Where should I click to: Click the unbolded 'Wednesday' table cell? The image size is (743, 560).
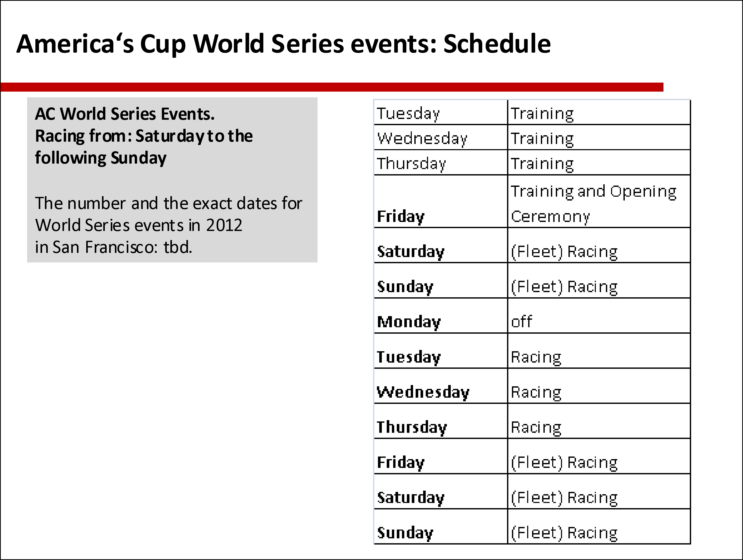point(441,137)
